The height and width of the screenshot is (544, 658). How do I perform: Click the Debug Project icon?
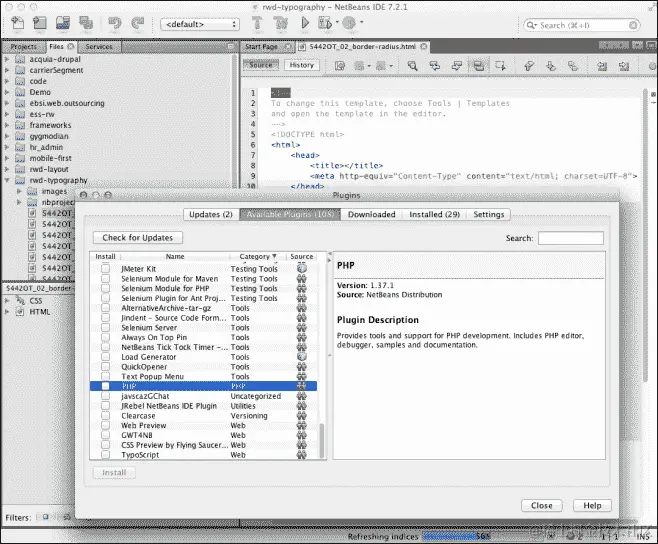pos(325,24)
